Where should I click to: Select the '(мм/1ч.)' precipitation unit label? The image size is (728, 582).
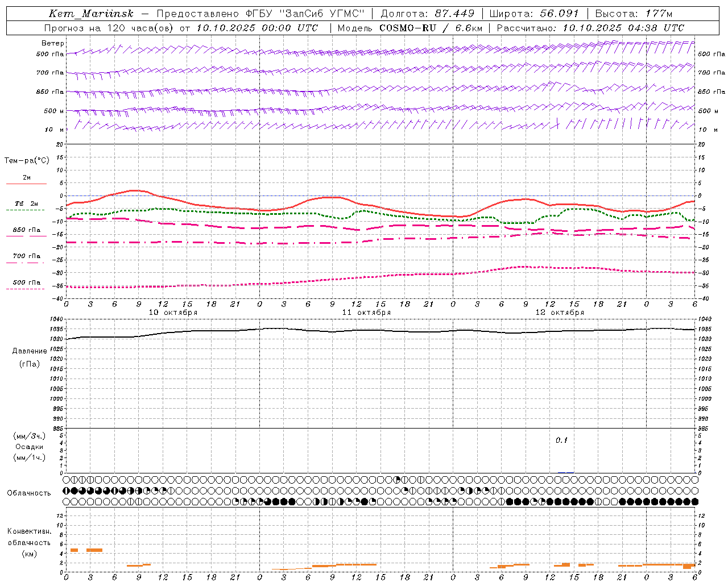click(x=30, y=458)
